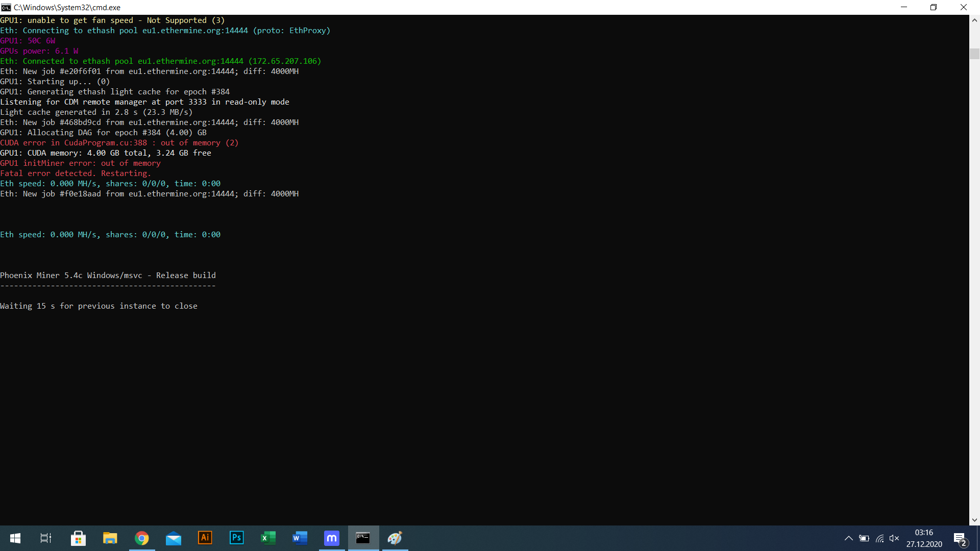Click the muted volume speaker icon
This screenshot has width=980, height=551.
pos(894,538)
